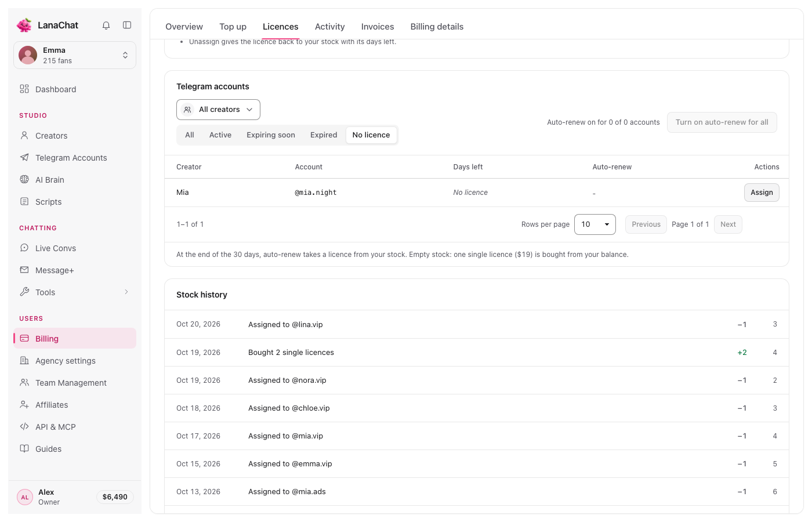Filter licences by All

click(190, 135)
